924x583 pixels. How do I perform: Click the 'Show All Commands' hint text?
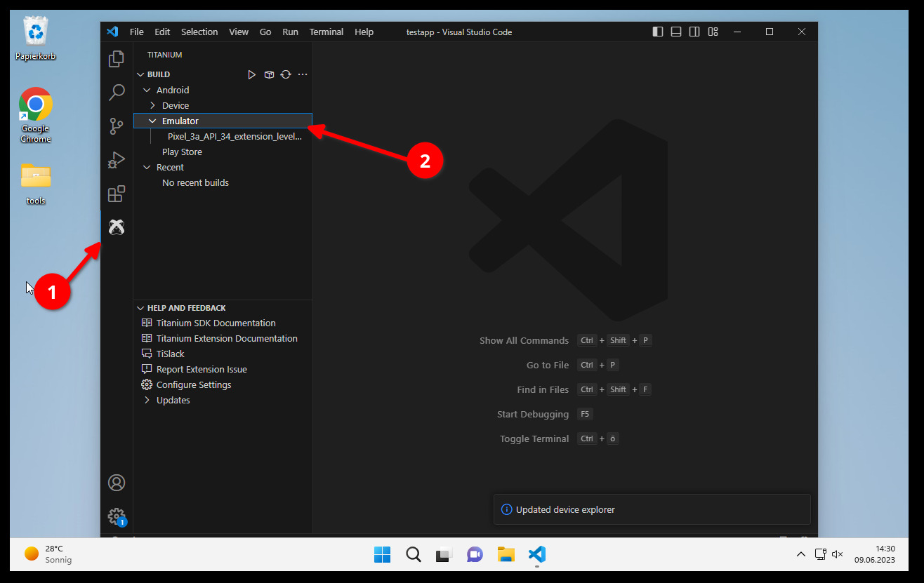click(x=524, y=340)
